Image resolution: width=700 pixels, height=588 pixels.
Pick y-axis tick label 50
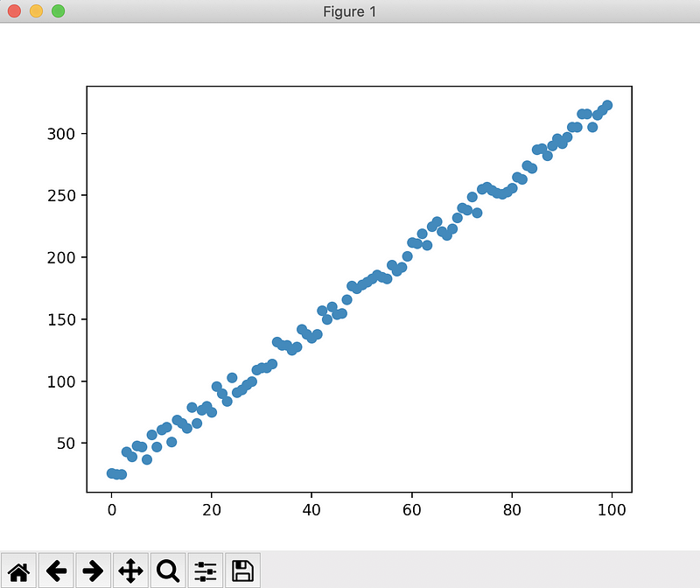click(x=67, y=444)
